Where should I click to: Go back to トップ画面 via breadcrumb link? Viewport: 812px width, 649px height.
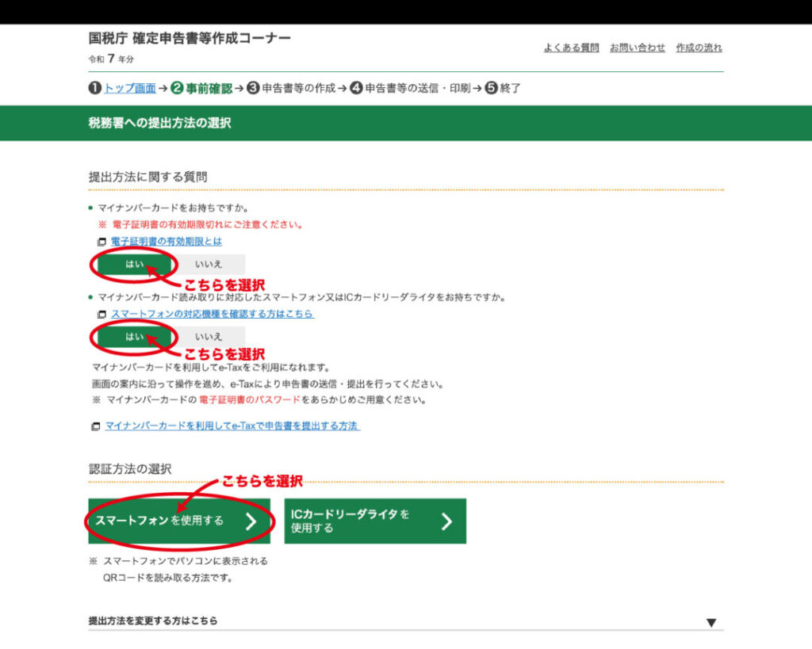click(129, 89)
